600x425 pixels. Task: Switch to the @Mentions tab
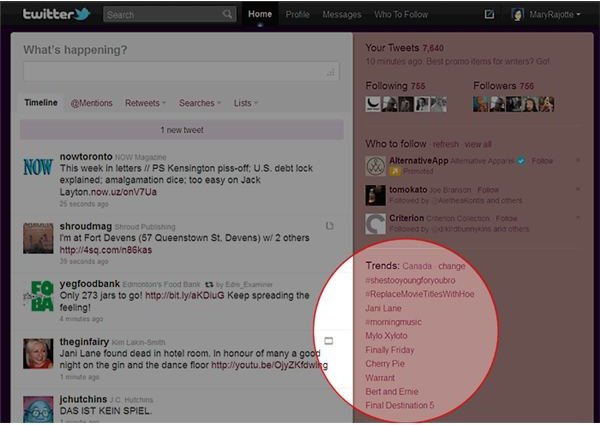coord(91,103)
